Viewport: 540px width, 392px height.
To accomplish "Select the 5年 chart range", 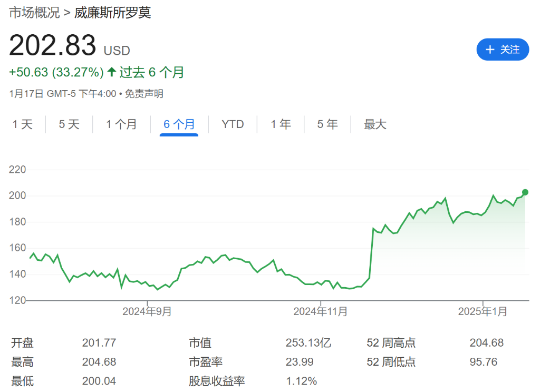I will (327, 124).
